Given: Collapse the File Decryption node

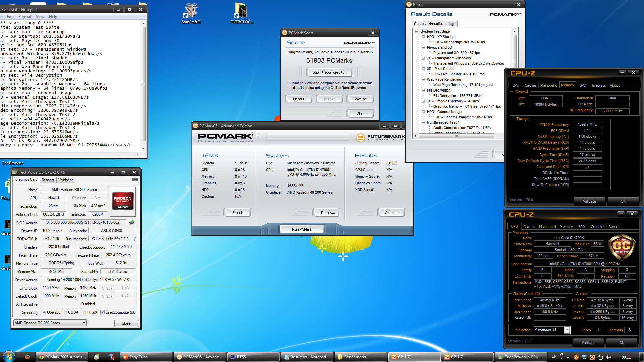Looking at the screenshot, I should (x=423, y=90).
